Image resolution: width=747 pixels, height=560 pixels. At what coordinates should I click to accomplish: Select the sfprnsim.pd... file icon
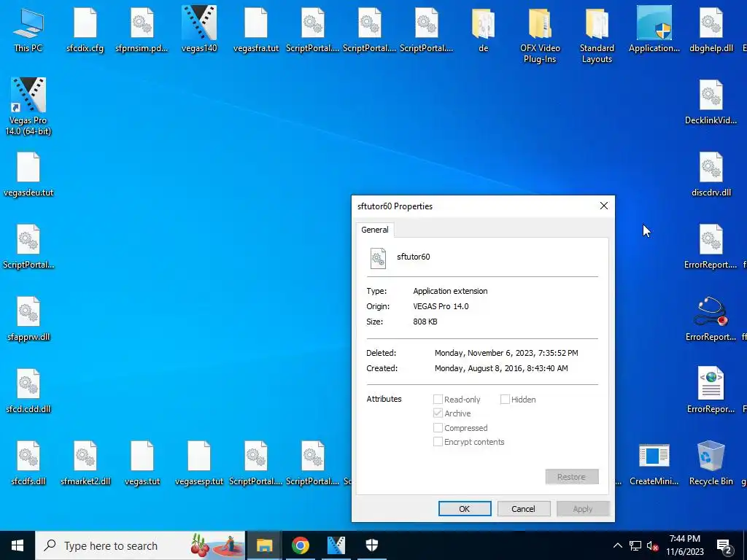pos(142,31)
